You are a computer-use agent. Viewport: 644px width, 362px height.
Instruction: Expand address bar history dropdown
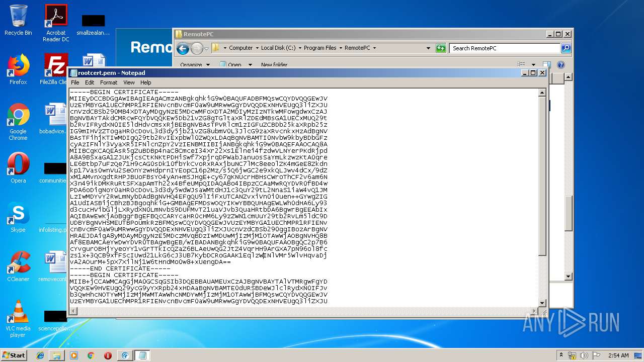[x=428, y=48]
